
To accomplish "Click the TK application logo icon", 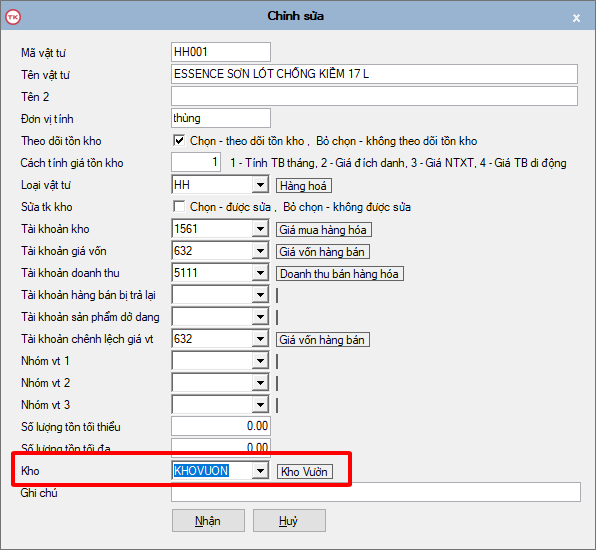I will click(13, 17).
